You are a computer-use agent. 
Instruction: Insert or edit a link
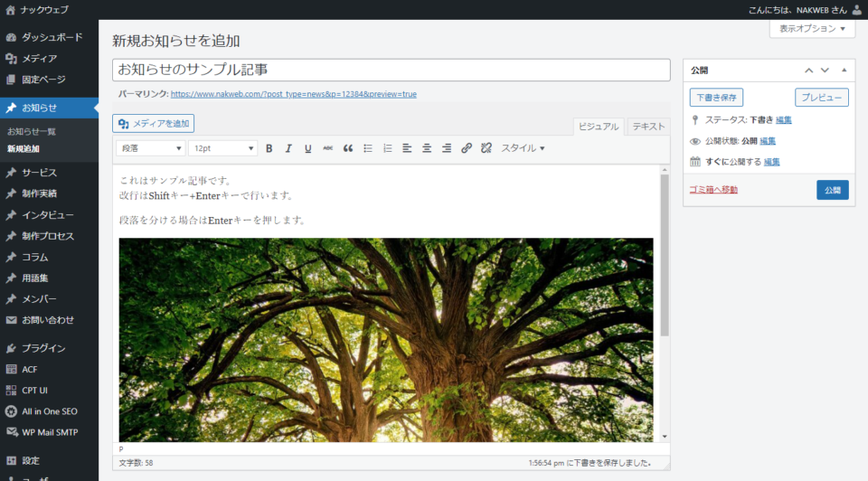[x=467, y=148]
